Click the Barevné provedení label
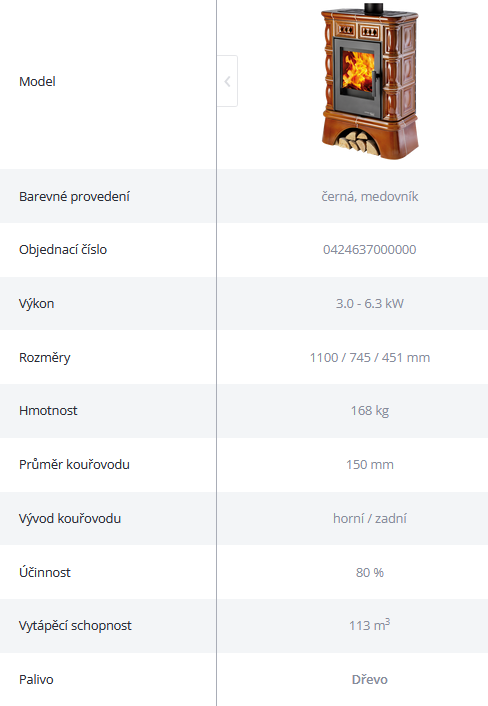Viewport: 488px width, 706px height. pos(74,196)
